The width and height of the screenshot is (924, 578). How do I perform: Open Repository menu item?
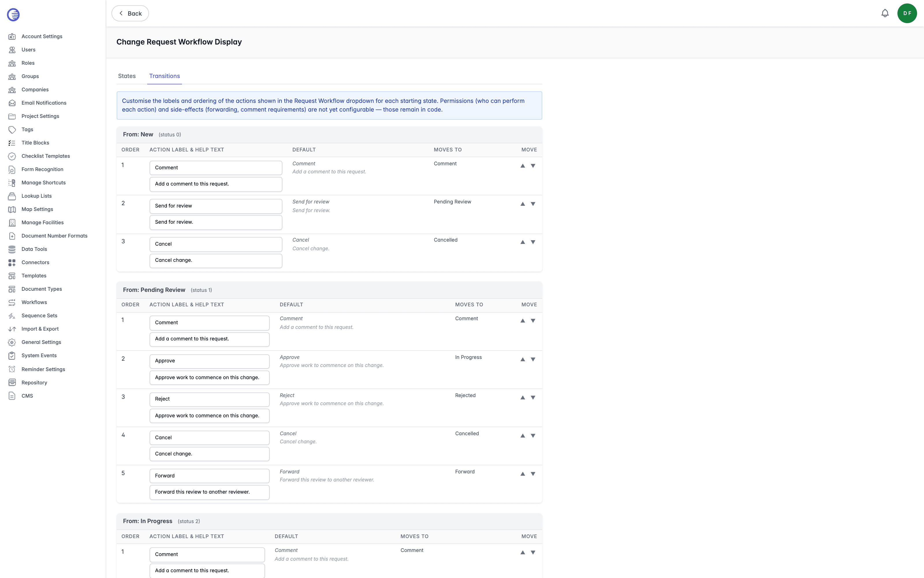click(34, 383)
